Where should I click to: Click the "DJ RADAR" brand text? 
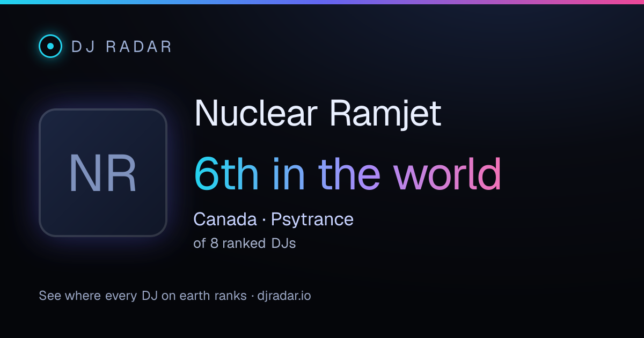click(x=122, y=47)
